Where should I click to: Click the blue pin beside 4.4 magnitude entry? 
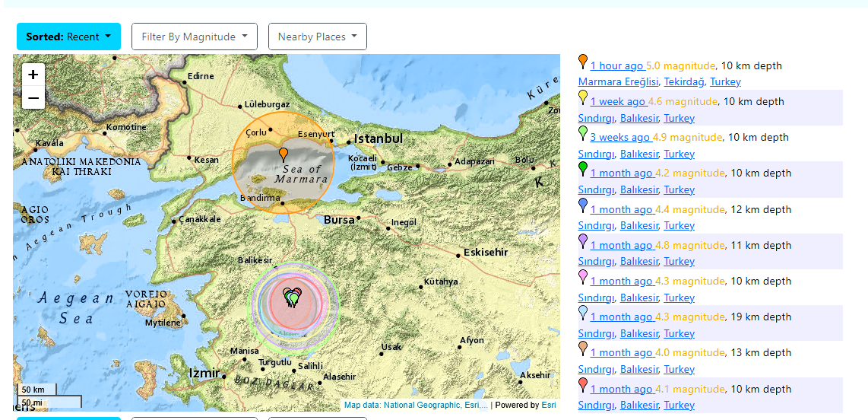click(x=583, y=205)
